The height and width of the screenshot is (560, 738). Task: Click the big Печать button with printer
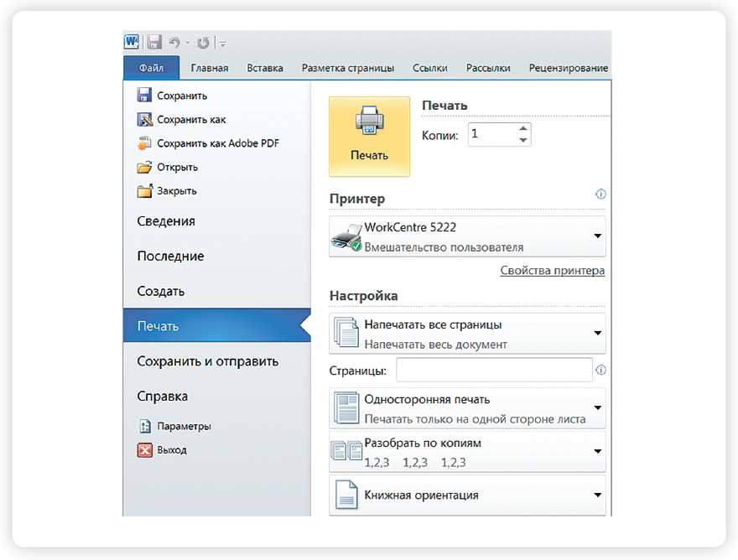370,137
